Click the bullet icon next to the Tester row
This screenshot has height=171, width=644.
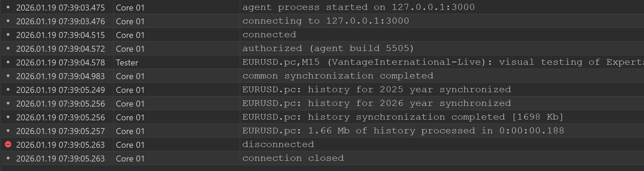pos(8,62)
